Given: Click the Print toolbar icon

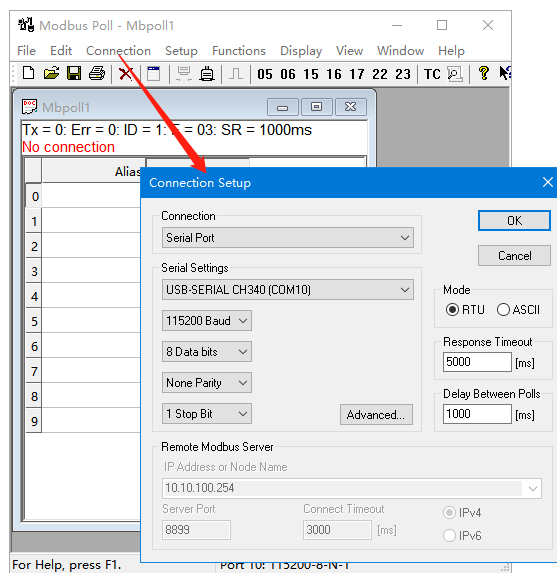Looking at the screenshot, I should (97, 73).
